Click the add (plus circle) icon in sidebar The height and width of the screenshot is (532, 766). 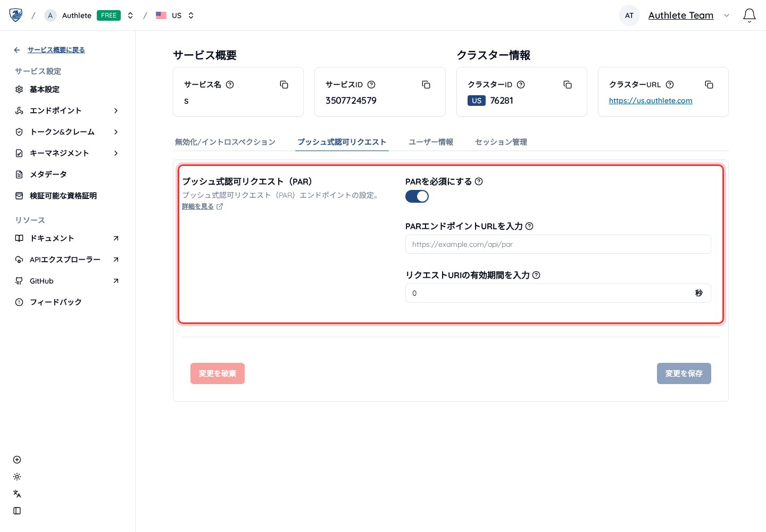tap(17, 460)
